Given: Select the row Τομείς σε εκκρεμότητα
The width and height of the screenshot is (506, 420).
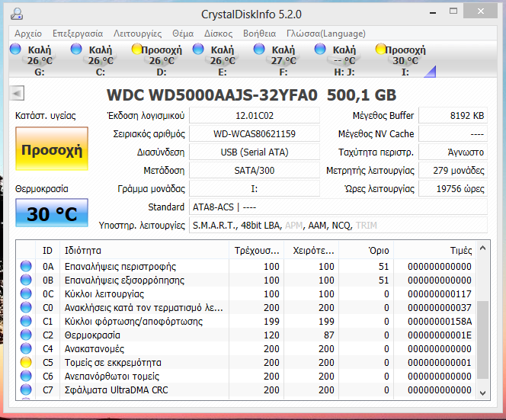Looking at the screenshot, I should coord(247,362).
